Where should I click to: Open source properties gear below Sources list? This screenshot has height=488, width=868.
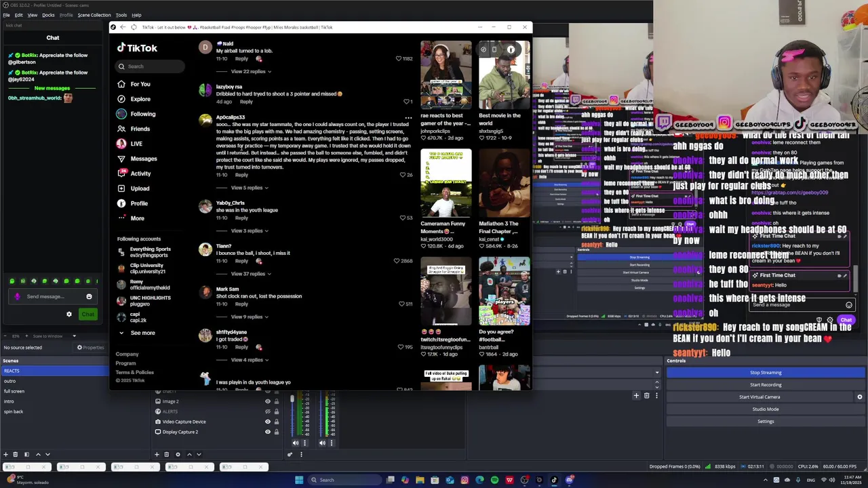178,454
